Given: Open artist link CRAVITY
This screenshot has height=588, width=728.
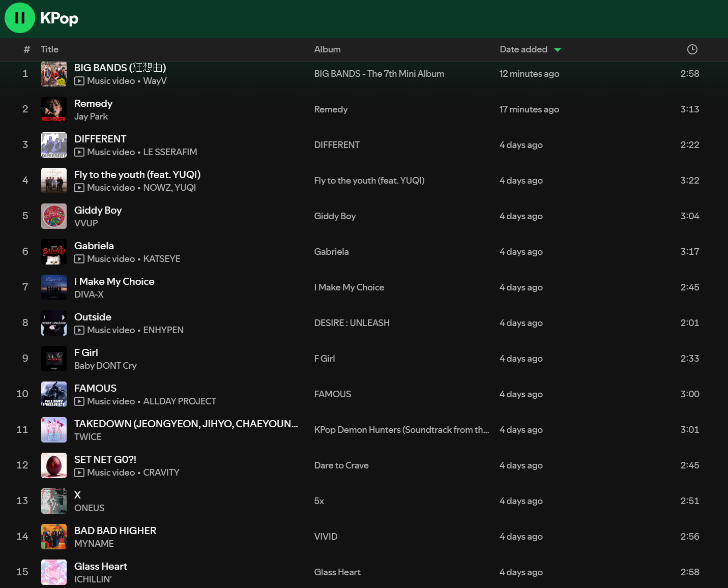Looking at the screenshot, I should [x=161, y=473].
